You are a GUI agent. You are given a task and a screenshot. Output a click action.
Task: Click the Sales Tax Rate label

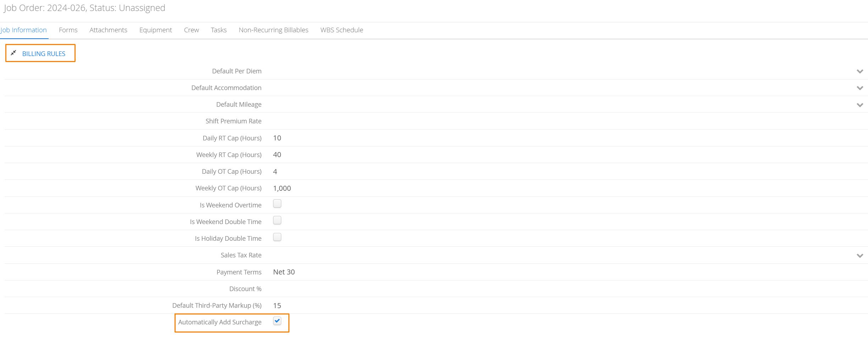(x=241, y=255)
